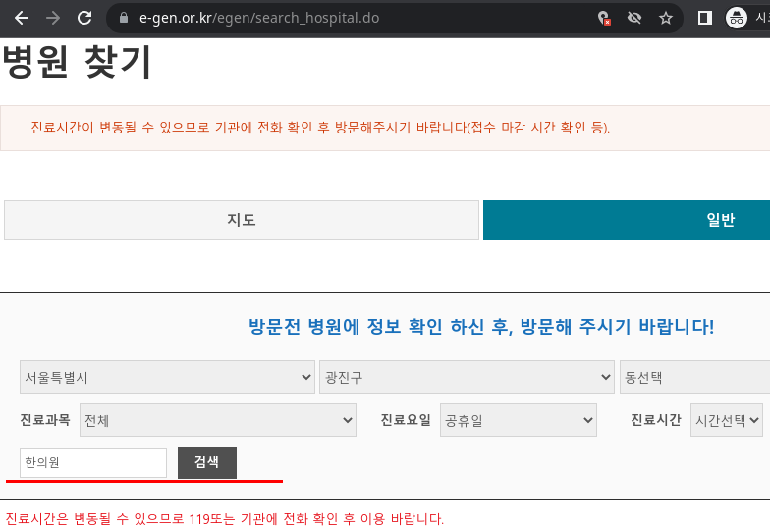This screenshot has height=532, width=770.
Task: Click the browser forward arrow
Action: click(53, 18)
